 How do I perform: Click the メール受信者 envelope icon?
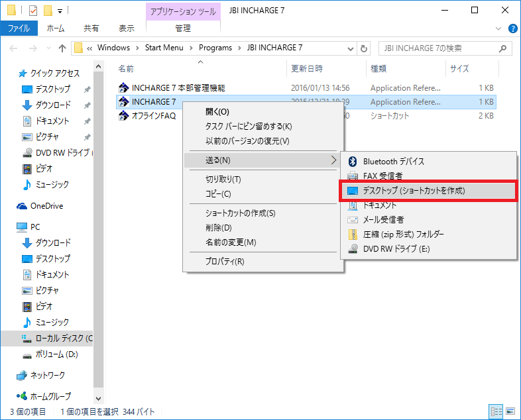[353, 220]
